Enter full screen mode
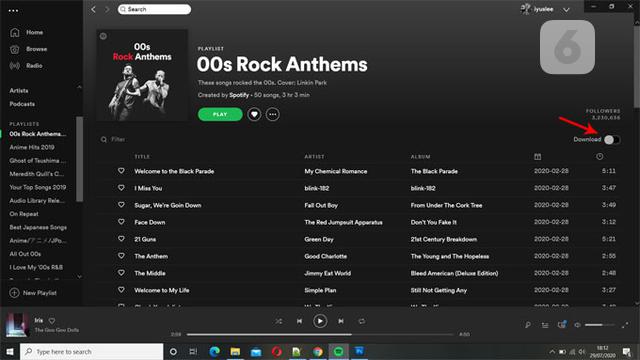 (625, 325)
